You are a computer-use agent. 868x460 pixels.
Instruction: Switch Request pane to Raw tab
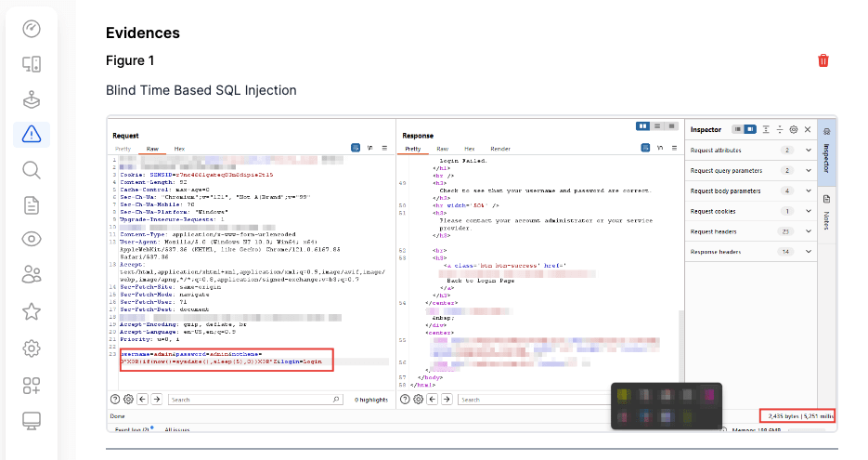[152, 149]
